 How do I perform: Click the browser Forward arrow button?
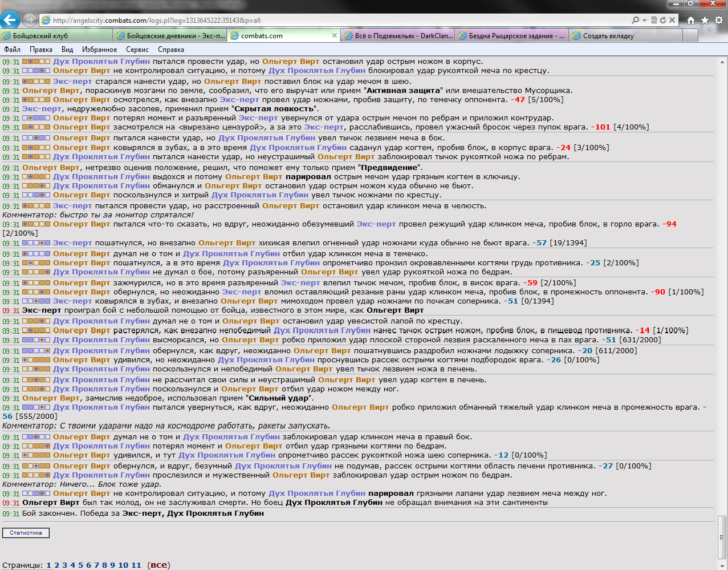30,20
